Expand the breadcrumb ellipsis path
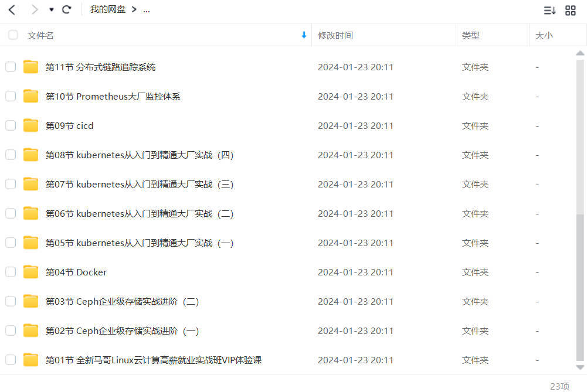 (x=147, y=10)
